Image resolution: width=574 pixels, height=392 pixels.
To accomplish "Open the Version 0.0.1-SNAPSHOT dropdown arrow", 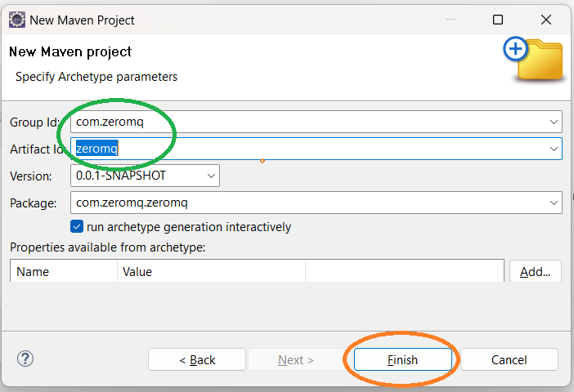I will 211,176.
